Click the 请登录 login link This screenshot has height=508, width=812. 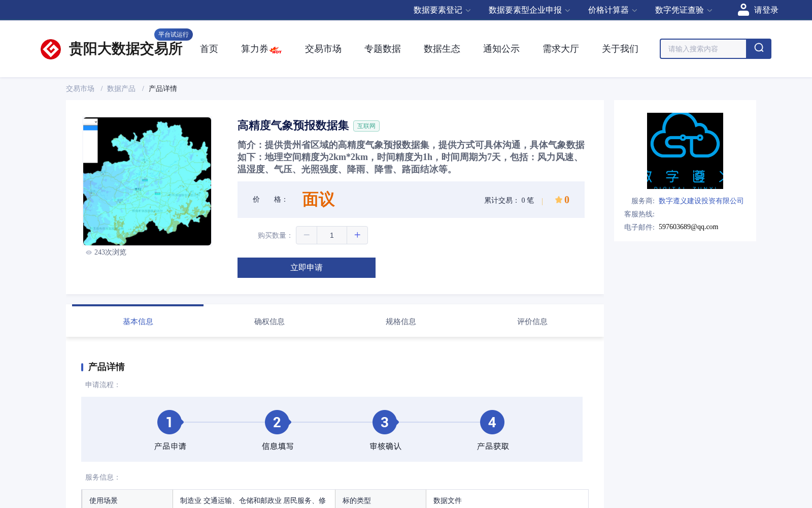coord(766,10)
